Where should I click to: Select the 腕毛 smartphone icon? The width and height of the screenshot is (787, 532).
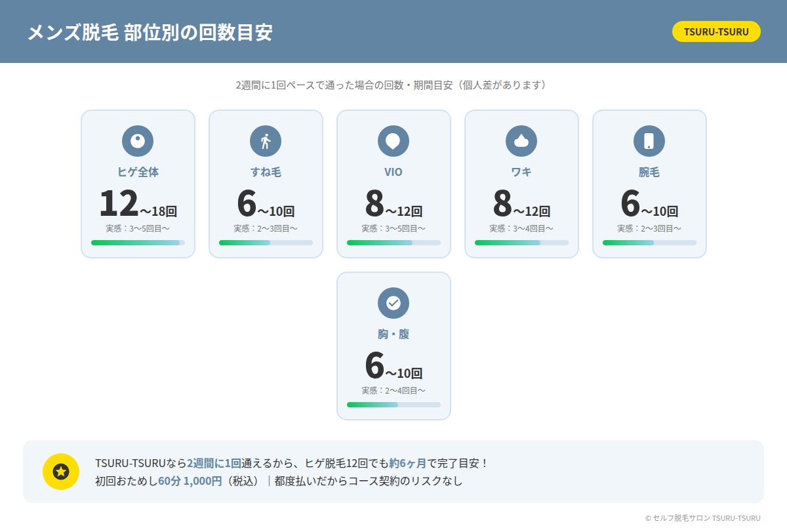[x=649, y=141]
